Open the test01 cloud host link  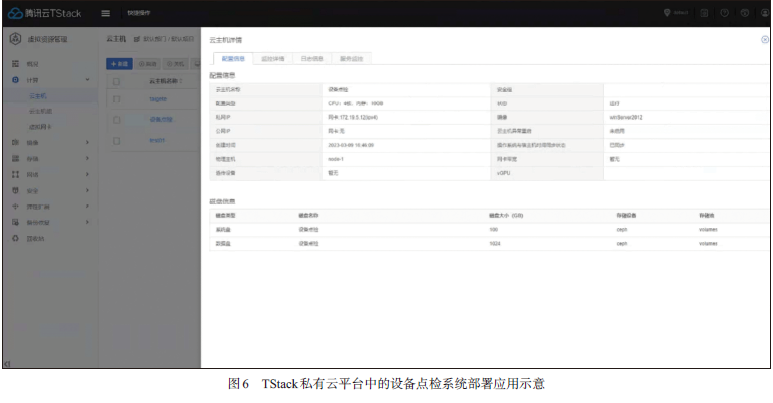[x=157, y=141]
